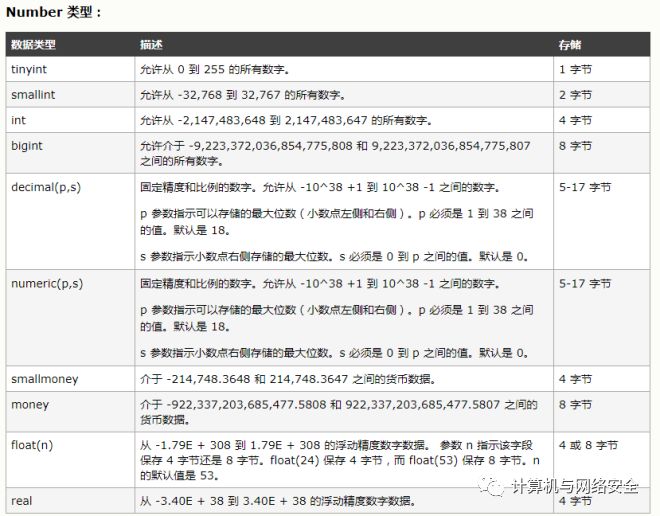This screenshot has width=660, height=516.
Task: Click description mentioning -2,147,483,648 到 2,147,483,647
Action: pyautogui.click(x=286, y=120)
